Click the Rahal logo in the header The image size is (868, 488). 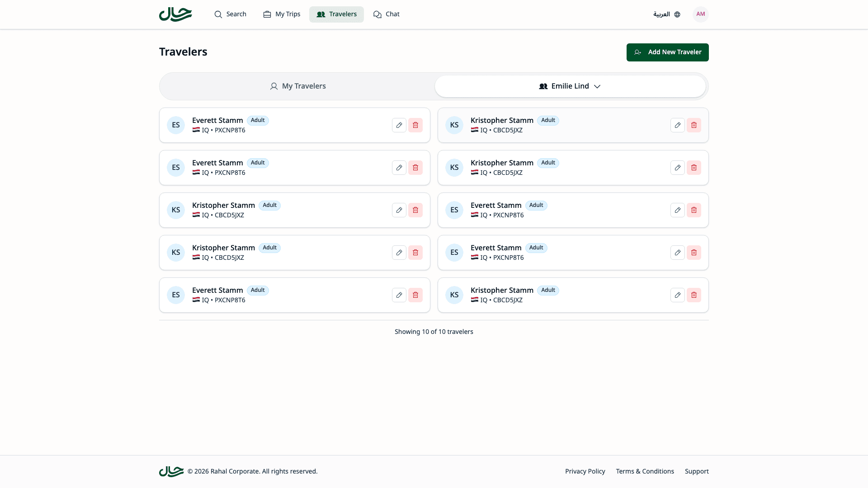pyautogui.click(x=175, y=14)
